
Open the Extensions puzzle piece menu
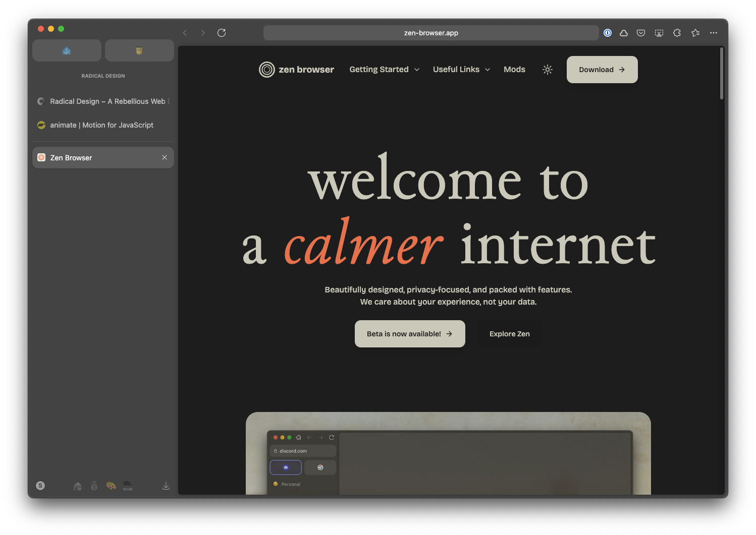click(677, 33)
